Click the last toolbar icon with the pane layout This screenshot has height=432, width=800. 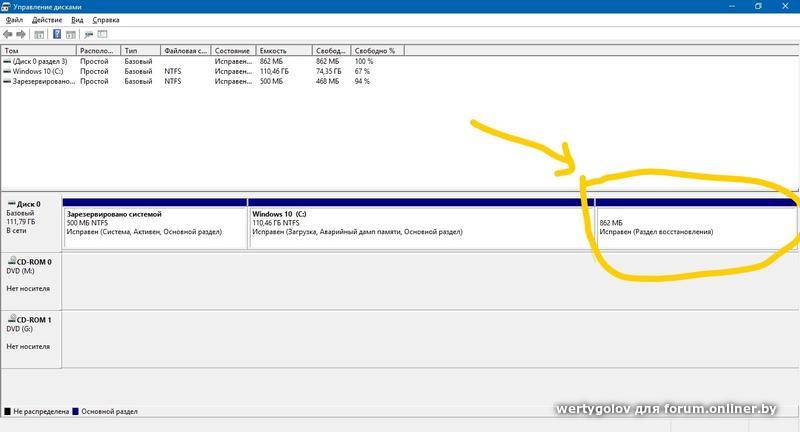[x=103, y=34]
